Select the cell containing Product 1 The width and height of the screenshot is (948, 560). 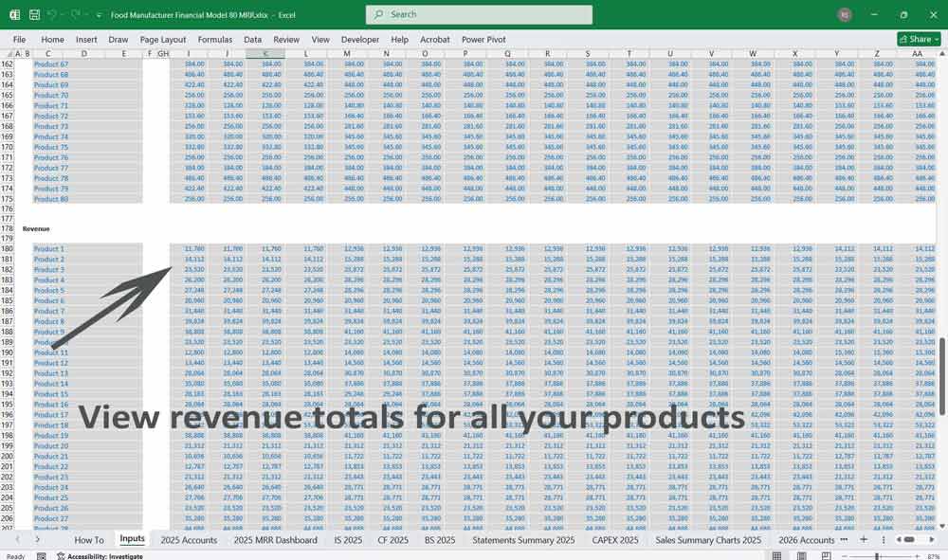[x=47, y=248]
